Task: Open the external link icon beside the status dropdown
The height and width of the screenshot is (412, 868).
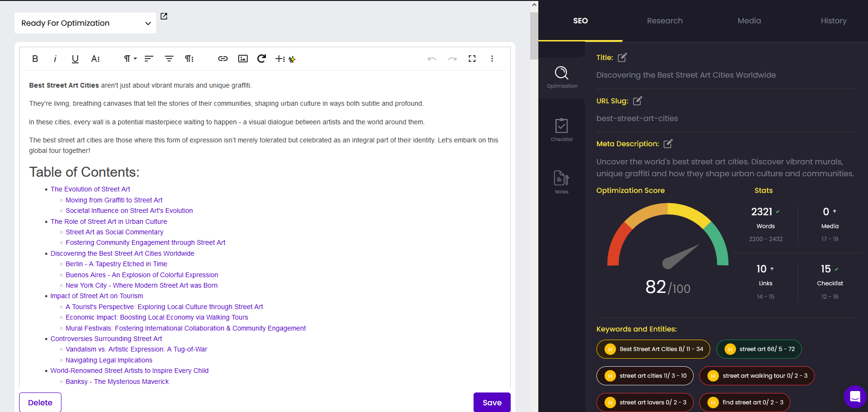Action: (x=164, y=16)
